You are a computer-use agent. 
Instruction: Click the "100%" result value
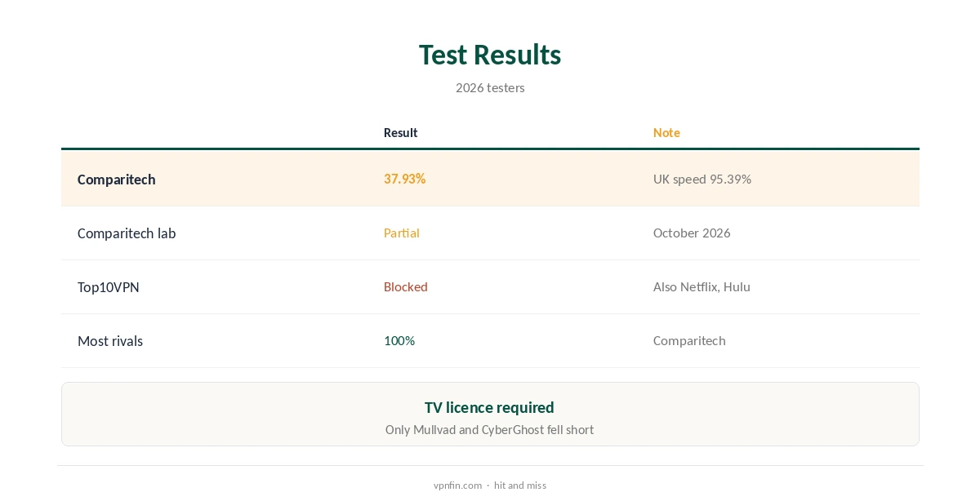click(x=399, y=340)
